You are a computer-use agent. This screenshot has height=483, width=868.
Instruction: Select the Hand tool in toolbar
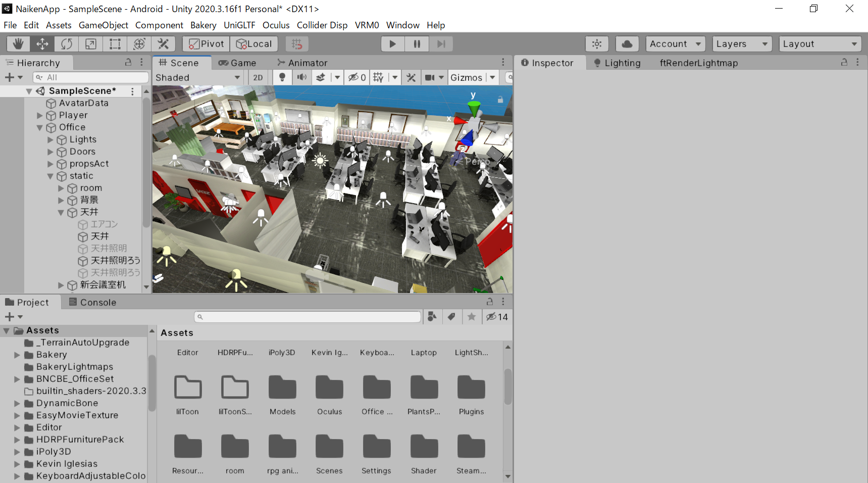click(18, 44)
